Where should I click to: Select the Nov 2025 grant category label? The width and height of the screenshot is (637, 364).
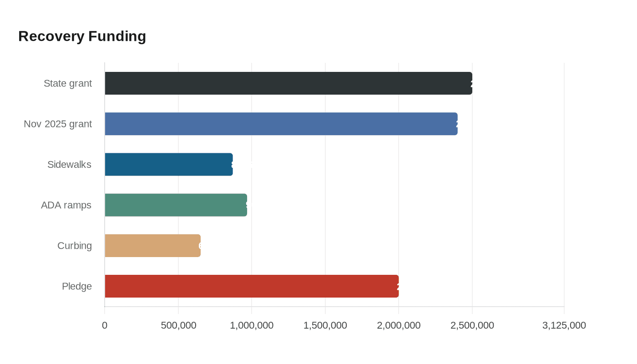[58, 124]
